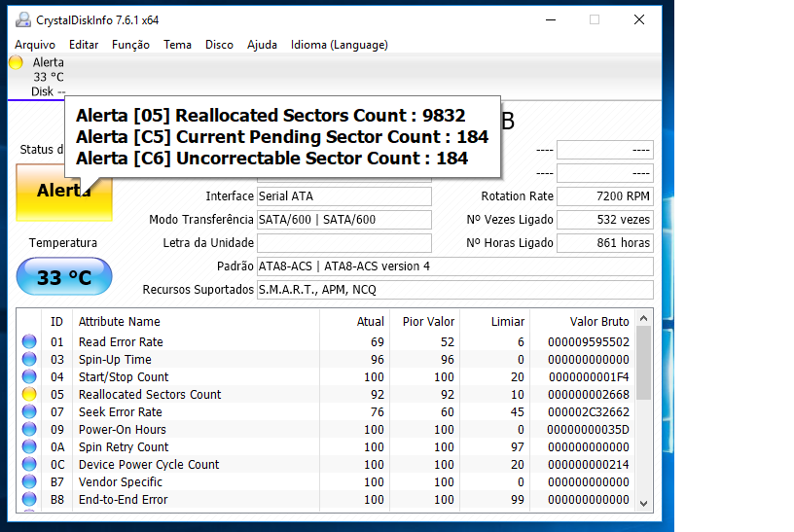Open the Ajuda menu

pos(262,45)
